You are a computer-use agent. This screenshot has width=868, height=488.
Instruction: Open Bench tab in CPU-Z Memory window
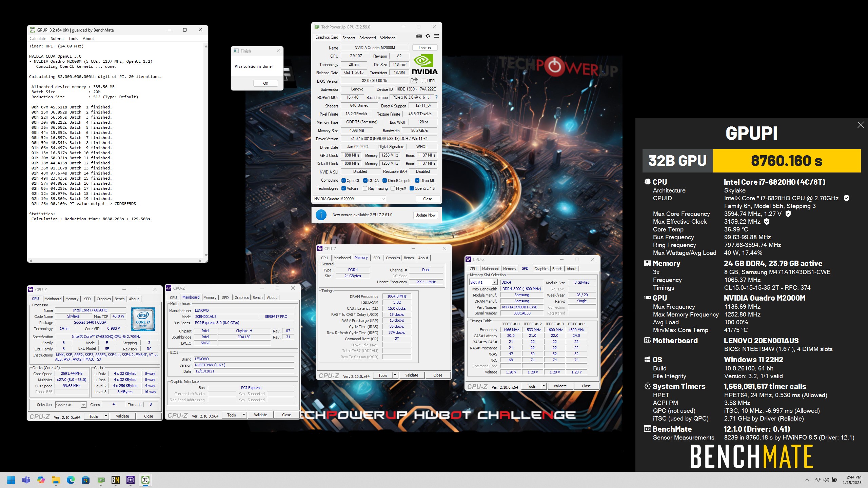[x=409, y=258]
